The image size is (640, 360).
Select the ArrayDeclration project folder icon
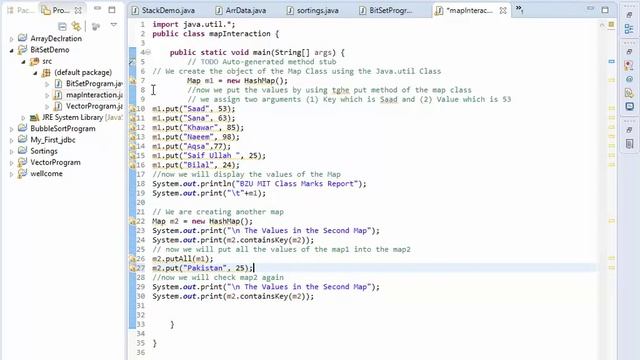22,38
